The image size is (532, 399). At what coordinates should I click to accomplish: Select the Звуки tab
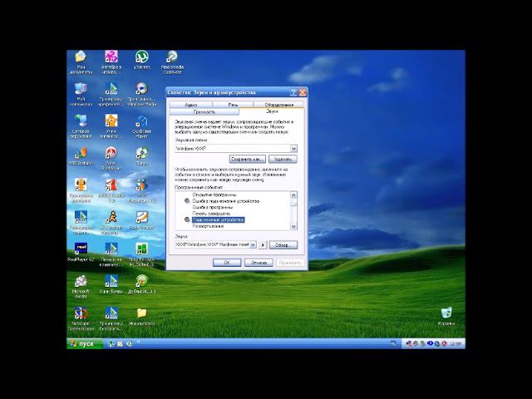[272, 111]
